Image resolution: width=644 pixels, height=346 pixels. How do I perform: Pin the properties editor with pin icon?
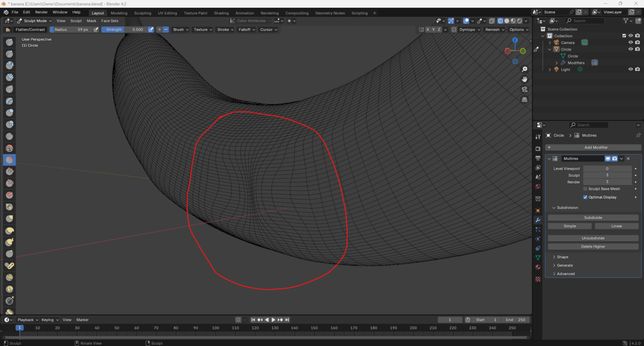[x=638, y=135]
